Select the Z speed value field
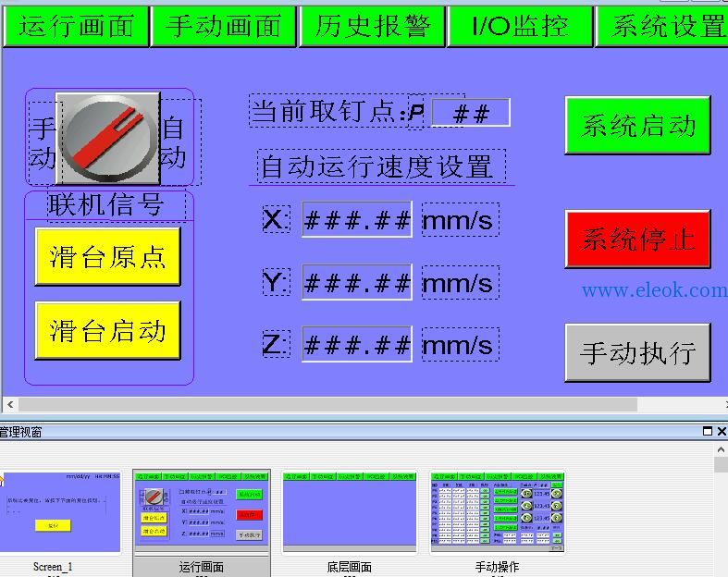This screenshot has width=728, height=577. 357,344
